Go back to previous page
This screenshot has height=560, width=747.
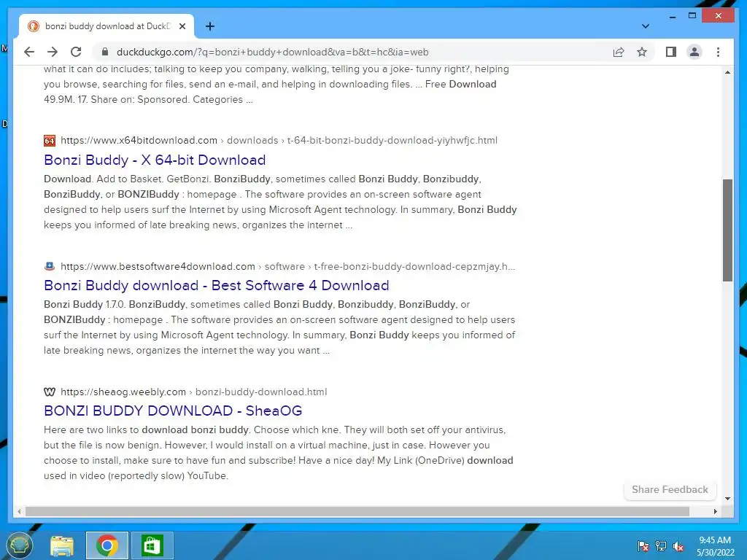[29, 52]
